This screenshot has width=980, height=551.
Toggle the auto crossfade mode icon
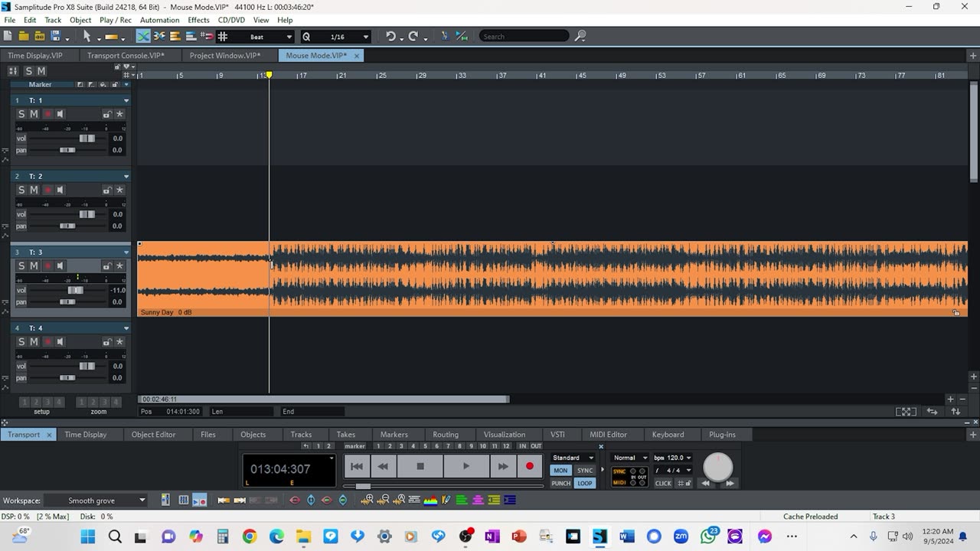tap(143, 36)
